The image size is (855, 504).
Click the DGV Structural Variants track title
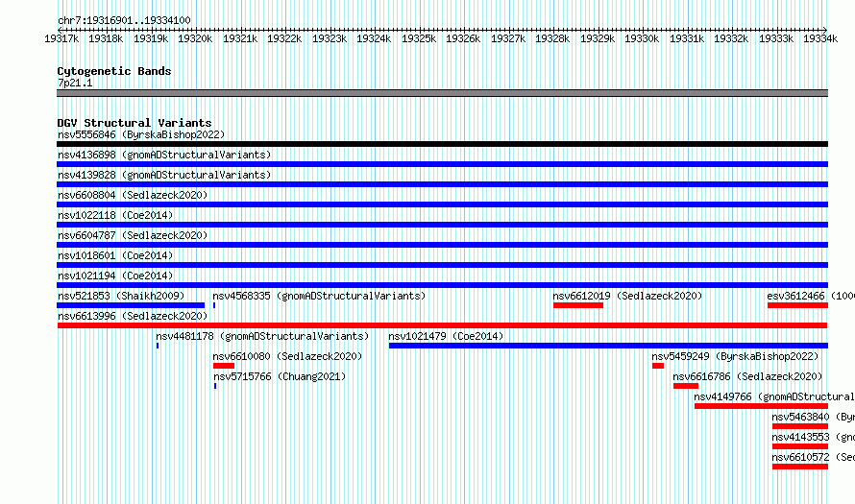[x=134, y=123]
